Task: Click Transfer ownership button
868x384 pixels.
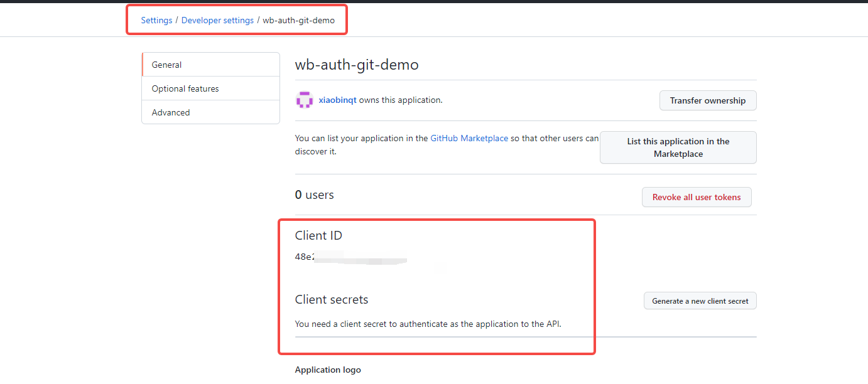Action: [708, 100]
